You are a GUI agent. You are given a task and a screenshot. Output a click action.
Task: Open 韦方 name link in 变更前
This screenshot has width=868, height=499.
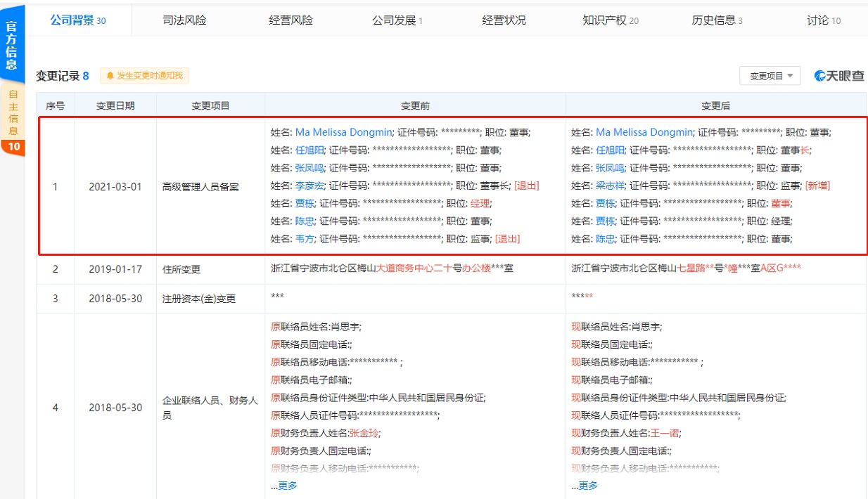(305, 239)
